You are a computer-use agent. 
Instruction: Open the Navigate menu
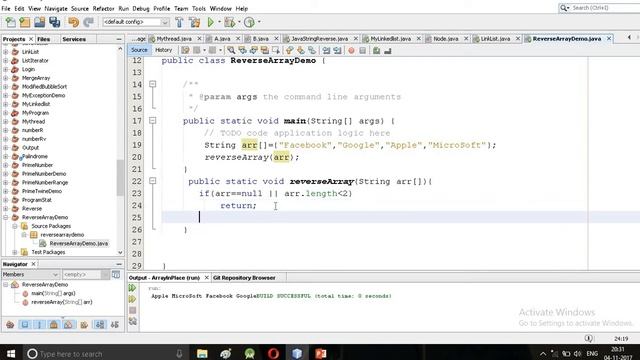tap(56, 8)
